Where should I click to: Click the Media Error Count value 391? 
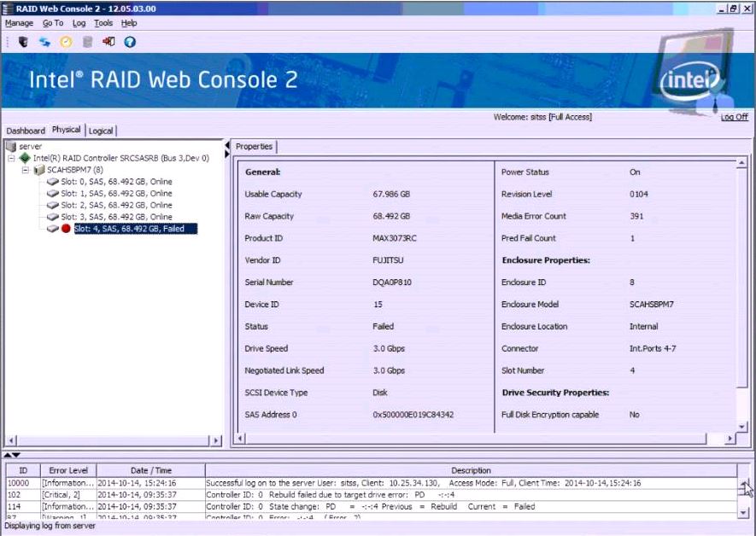[636, 216]
